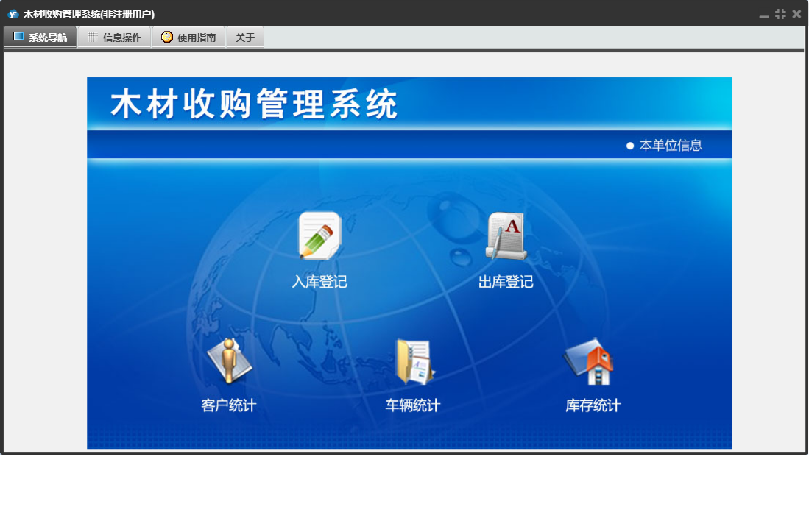Open the 客户统计 person icon
This screenshot has height=532, width=809.
tap(229, 361)
